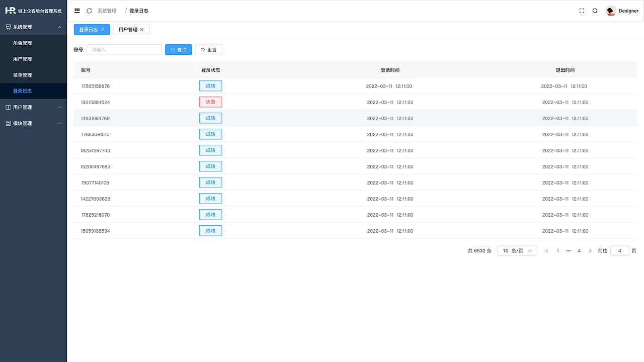This screenshot has width=644, height=362.
Task: Click the 链上企客后台管理系统 title text
Action: [40, 11]
